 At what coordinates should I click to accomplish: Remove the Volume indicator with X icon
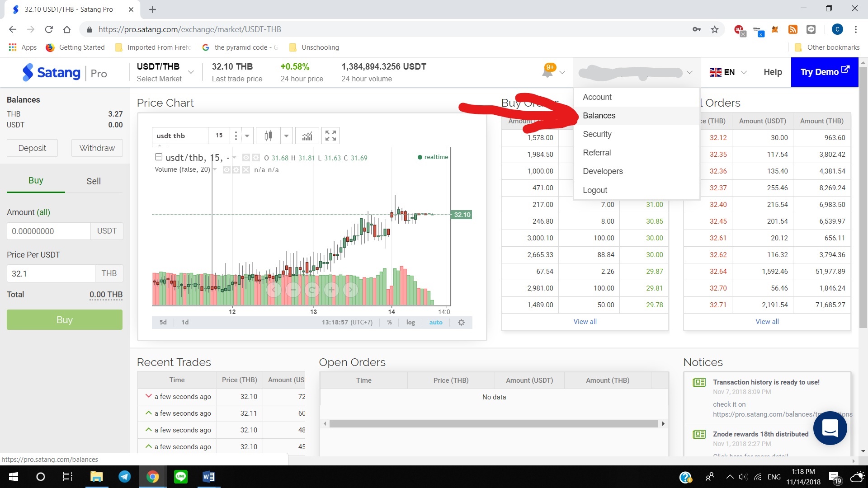click(x=245, y=170)
